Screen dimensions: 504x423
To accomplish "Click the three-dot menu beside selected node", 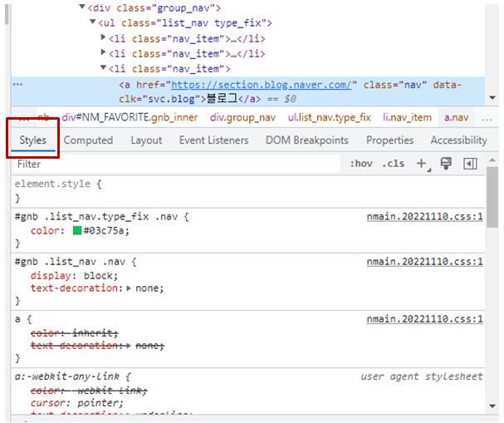I will [x=17, y=84].
